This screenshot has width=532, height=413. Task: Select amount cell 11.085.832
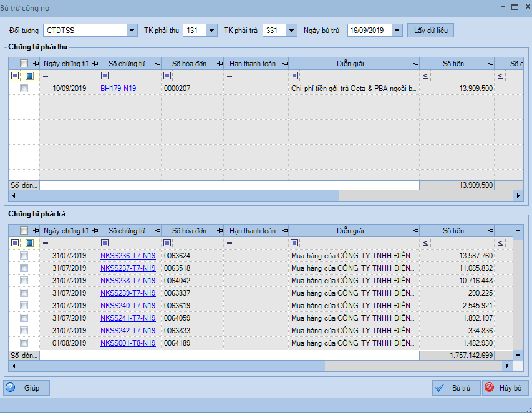click(x=457, y=268)
